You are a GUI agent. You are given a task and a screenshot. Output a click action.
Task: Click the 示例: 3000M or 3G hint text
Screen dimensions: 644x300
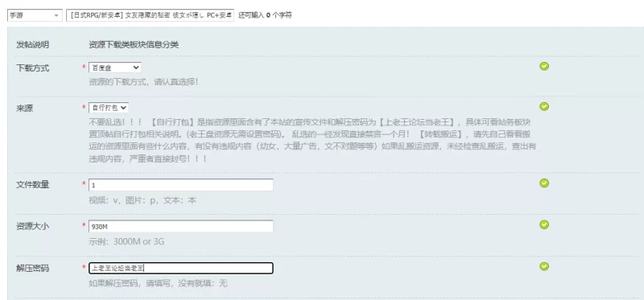click(126, 242)
